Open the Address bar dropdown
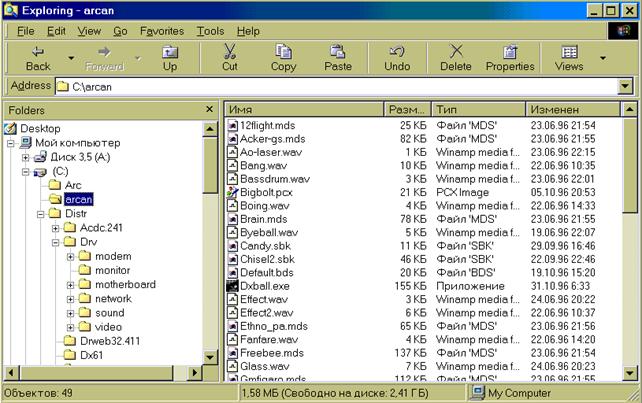Image resolution: width=642 pixels, height=403 pixels. [625, 87]
